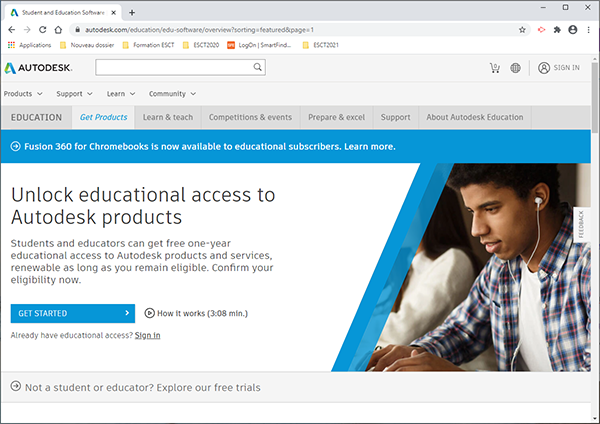Image resolution: width=600 pixels, height=424 pixels.
Task: Click the search magnifier icon
Action: pyautogui.click(x=258, y=67)
